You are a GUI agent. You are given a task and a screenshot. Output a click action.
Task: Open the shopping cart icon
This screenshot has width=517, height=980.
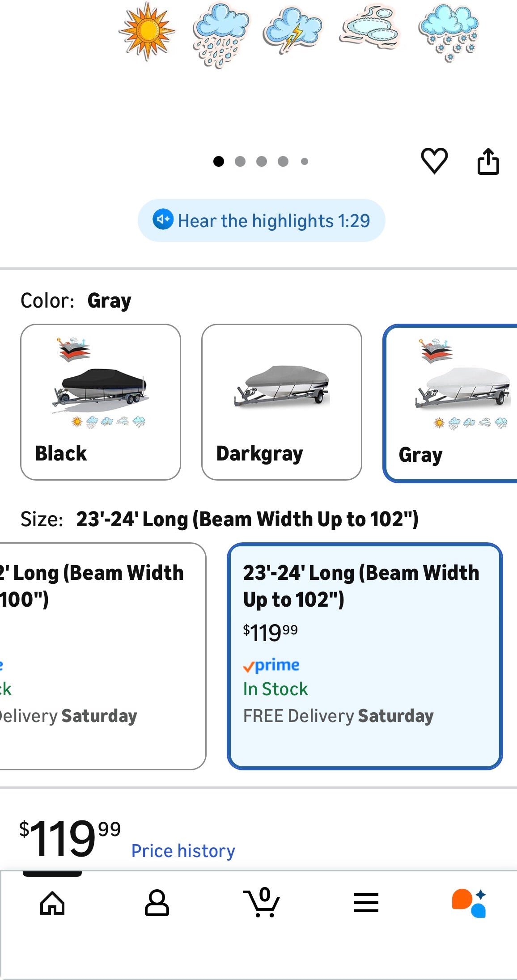[262, 903]
